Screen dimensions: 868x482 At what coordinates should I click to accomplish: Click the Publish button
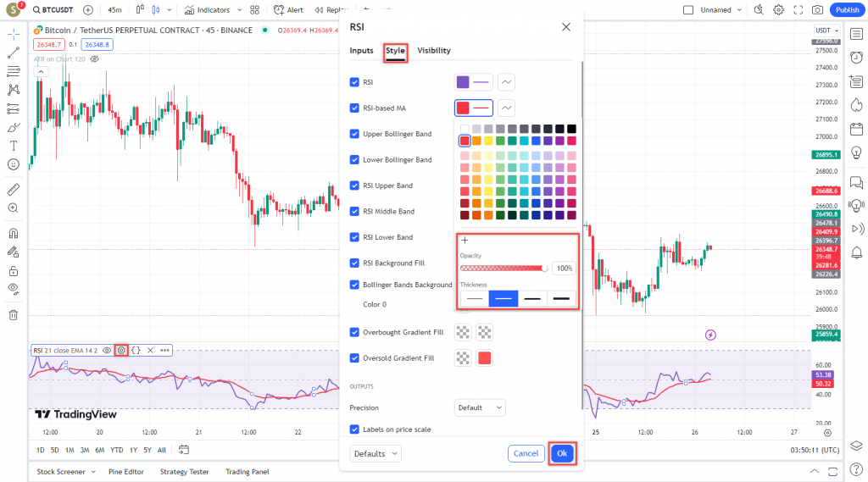[847, 10]
